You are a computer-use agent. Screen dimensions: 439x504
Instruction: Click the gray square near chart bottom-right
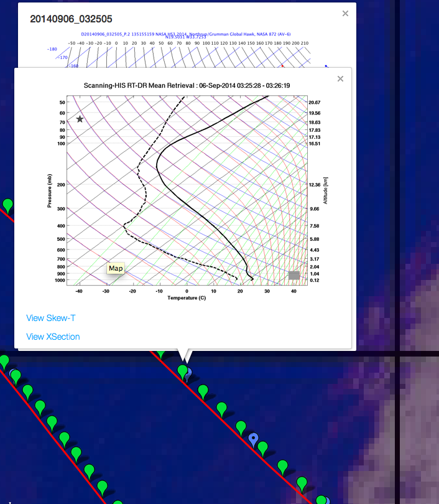click(294, 275)
